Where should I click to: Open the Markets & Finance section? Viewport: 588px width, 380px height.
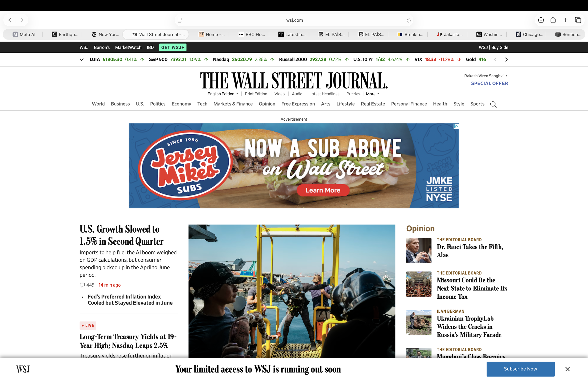[x=233, y=104]
